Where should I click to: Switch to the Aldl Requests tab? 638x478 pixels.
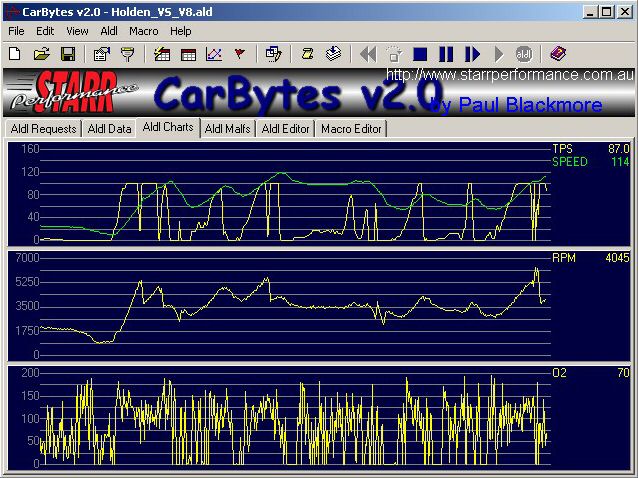tap(43, 129)
